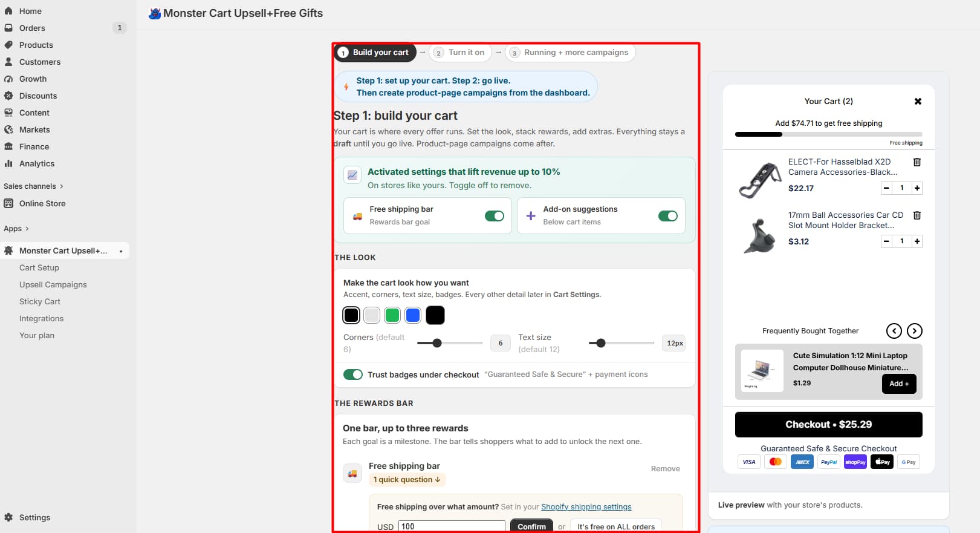The image size is (980, 533).
Task: Expand the 1 quick question dropdown
Action: point(407,480)
